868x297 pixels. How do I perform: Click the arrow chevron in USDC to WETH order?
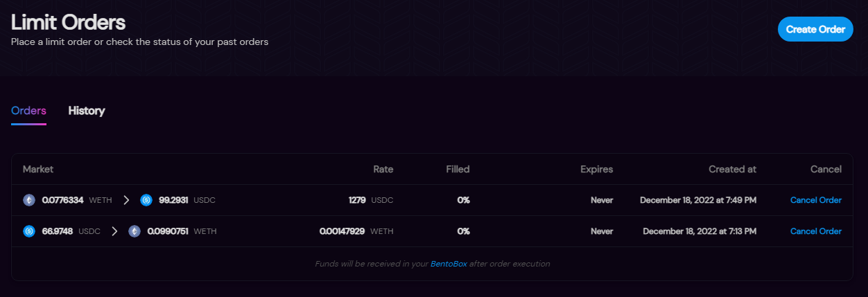[114, 231]
